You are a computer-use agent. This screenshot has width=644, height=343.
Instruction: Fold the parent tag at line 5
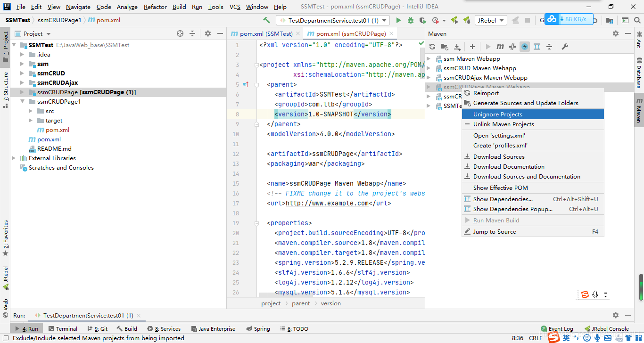click(x=256, y=85)
